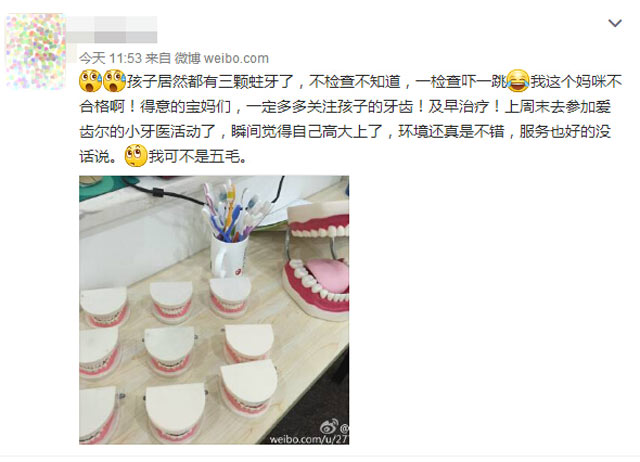Click the first shocked sweating emoji
Viewport: 640px width, 462px height.
90,81
